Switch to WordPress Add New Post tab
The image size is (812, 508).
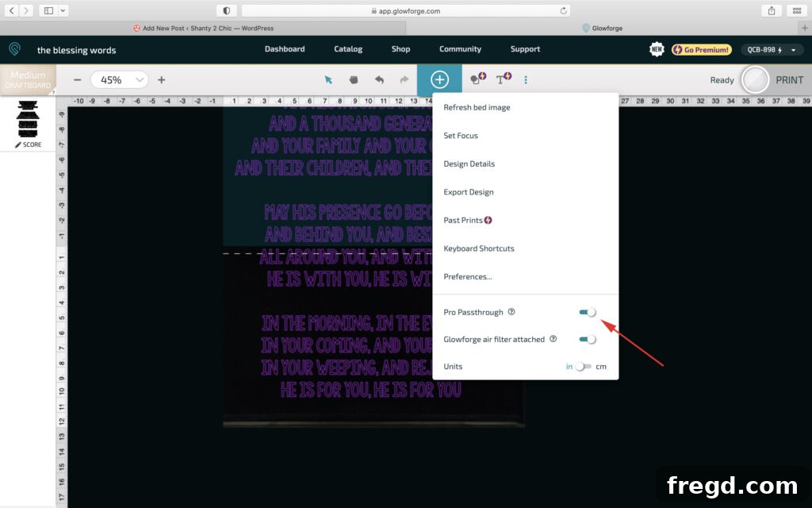tap(203, 28)
